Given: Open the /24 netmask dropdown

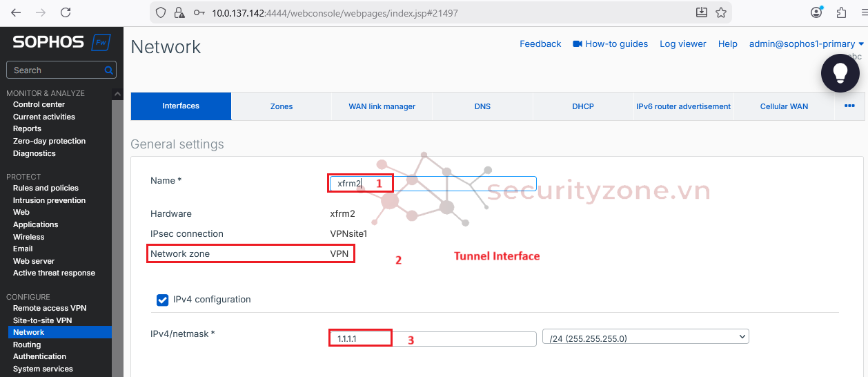Looking at the screenshot, I should point(645,337).
